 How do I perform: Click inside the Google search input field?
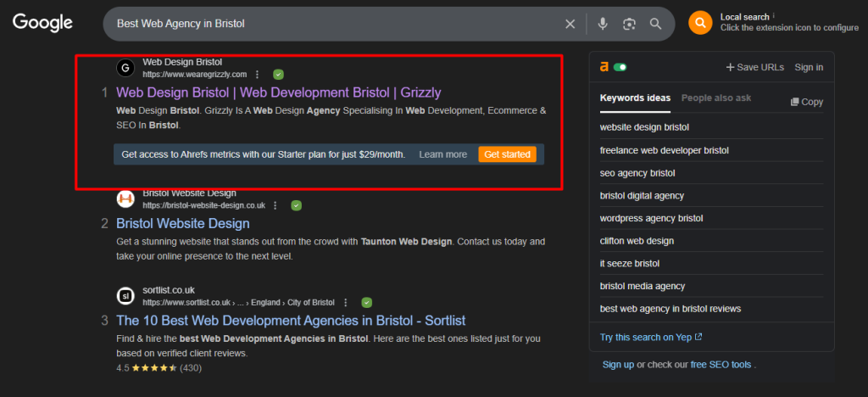coord(331,24)
